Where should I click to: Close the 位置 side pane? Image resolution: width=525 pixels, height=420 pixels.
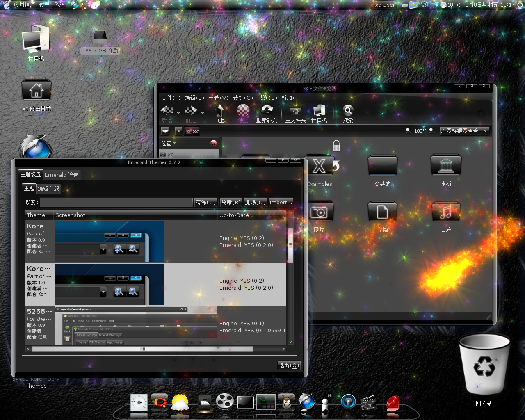214,143
